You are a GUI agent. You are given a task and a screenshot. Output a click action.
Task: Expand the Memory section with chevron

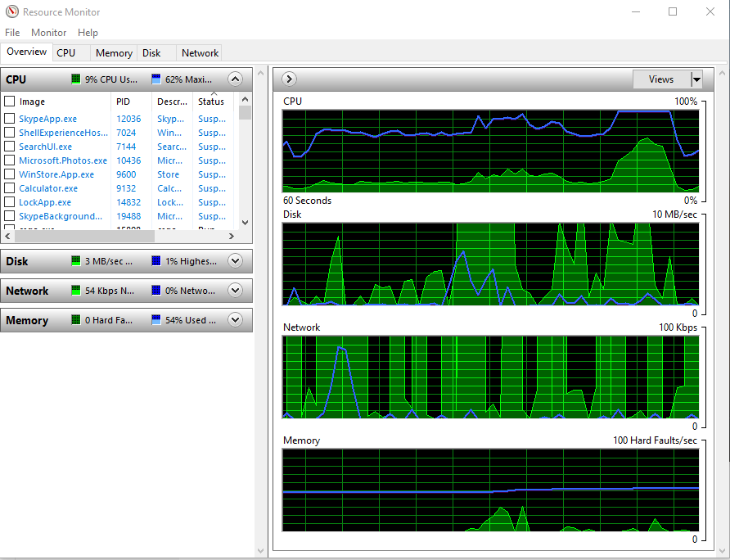tap(235, 319)
